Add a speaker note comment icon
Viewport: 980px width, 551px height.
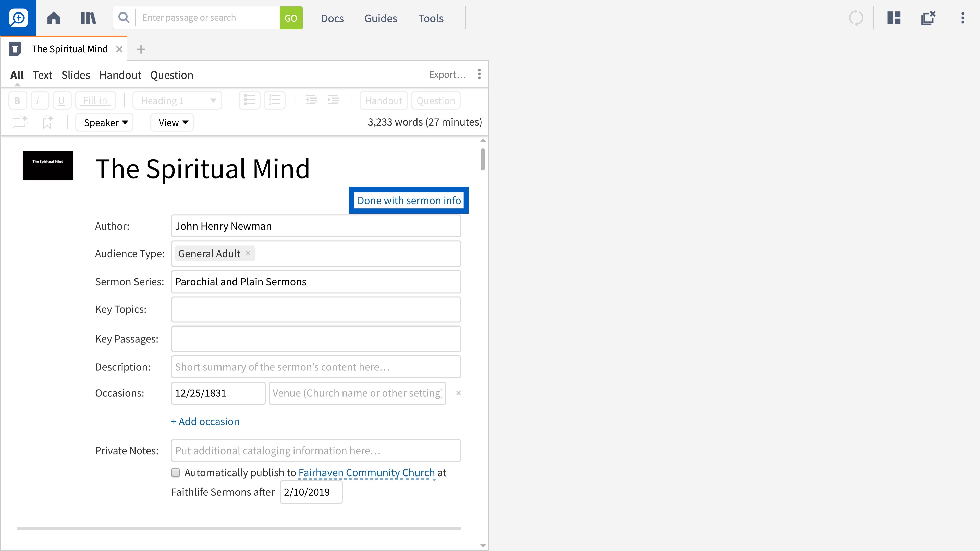[20, 122]
